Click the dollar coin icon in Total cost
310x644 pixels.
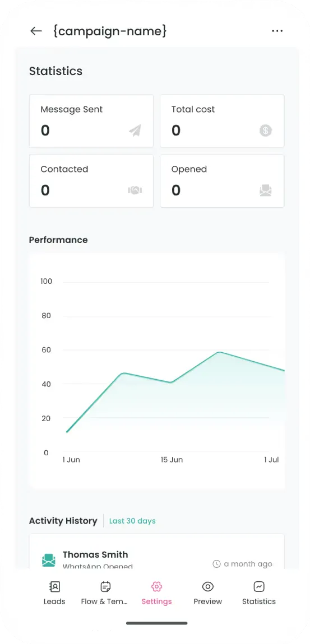[x=266, y=130]
